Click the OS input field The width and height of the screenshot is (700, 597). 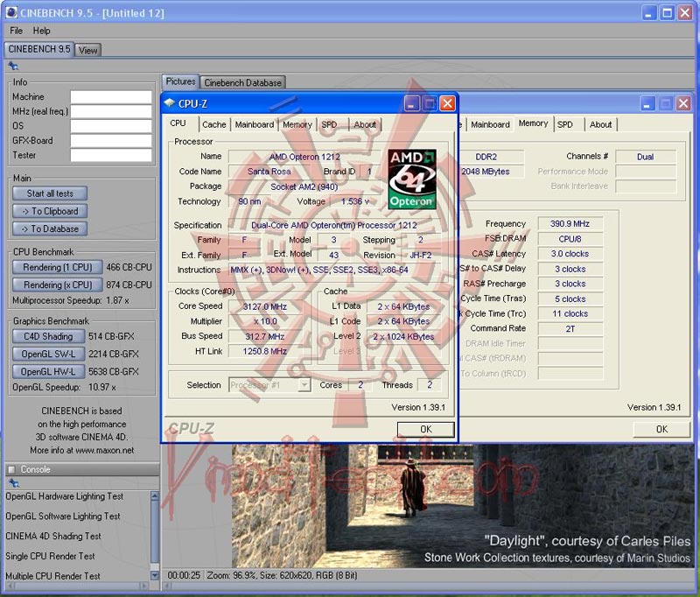coord(111,126)
